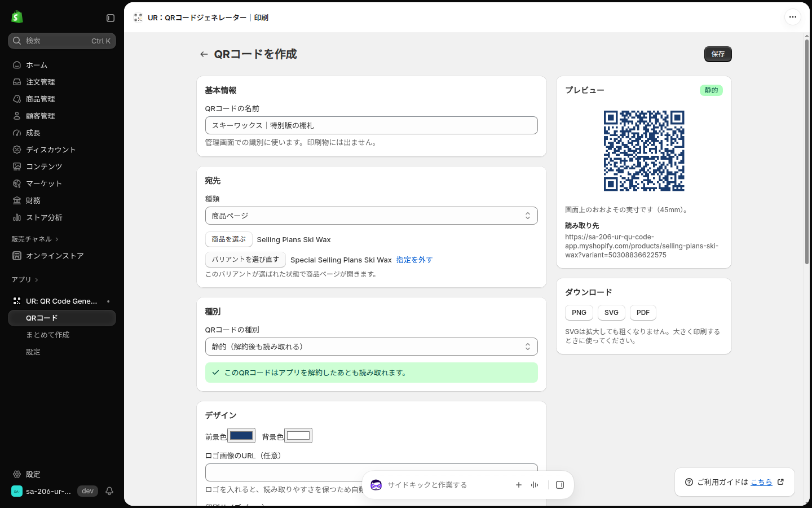Click the ご利用ガイド こちら link
This screenshot has width=812, height=508.
pos(761,482)
